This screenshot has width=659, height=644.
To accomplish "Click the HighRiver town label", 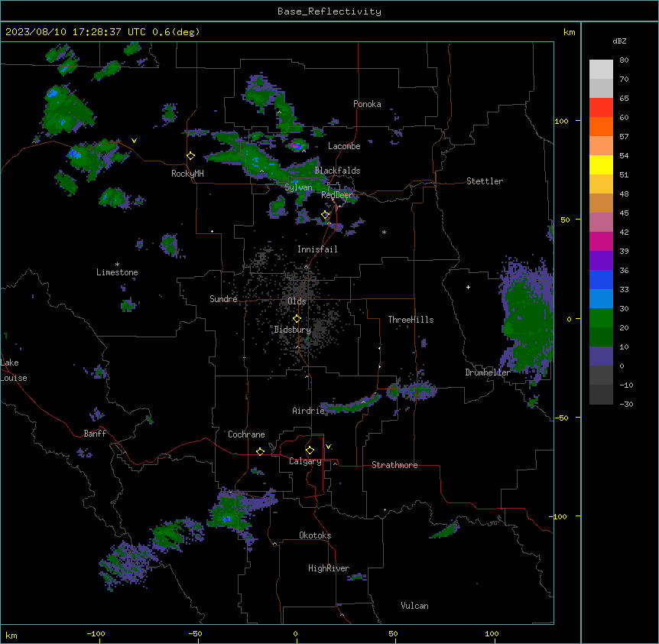I will (x=329, y=568).
